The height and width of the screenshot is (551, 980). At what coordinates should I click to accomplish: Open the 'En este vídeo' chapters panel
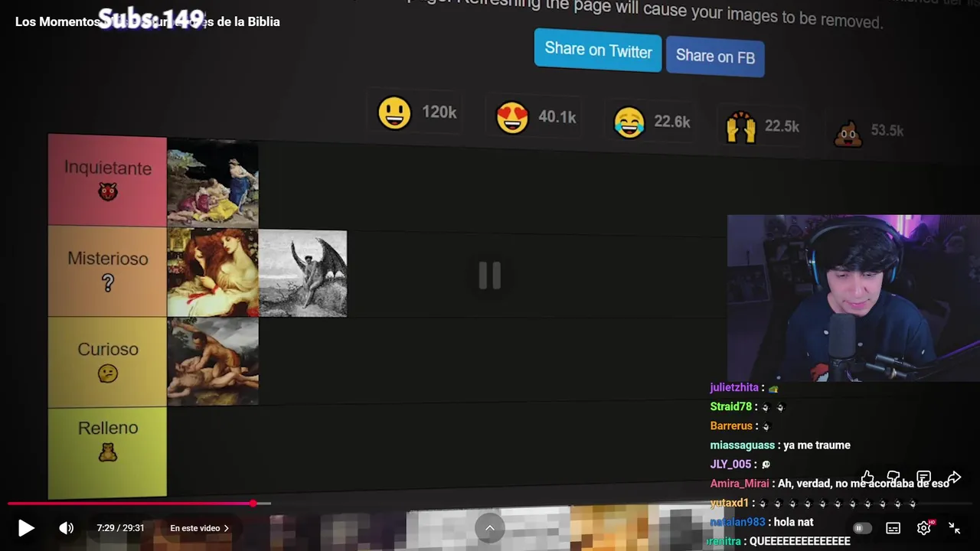(199, 528)
